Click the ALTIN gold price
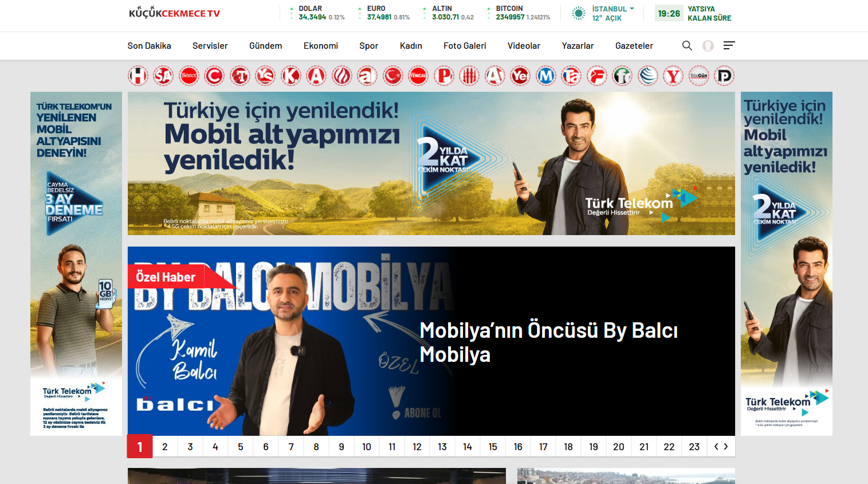Viewport: 868px width, 484px height. (x=448, y=13)
